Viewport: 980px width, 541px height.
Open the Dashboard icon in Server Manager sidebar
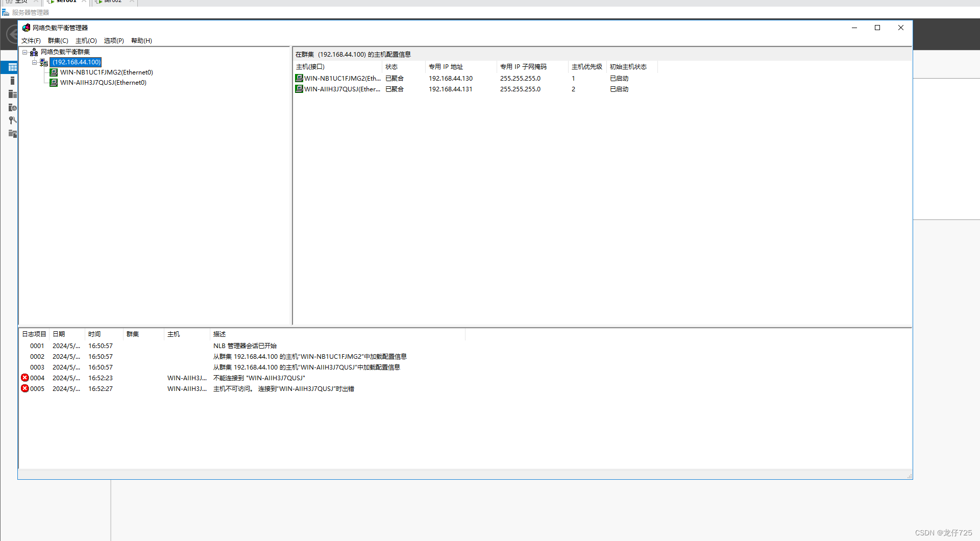point(13,67)
